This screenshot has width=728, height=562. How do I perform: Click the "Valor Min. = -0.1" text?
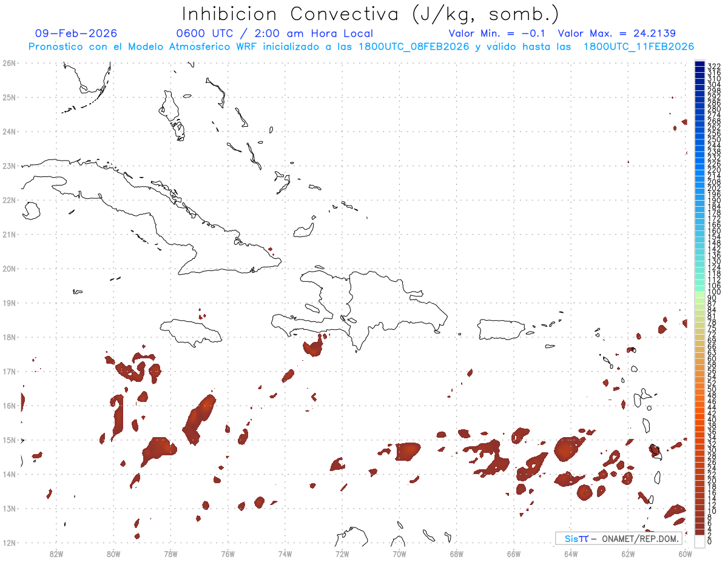pyautogui.click(x=497, y=33)
